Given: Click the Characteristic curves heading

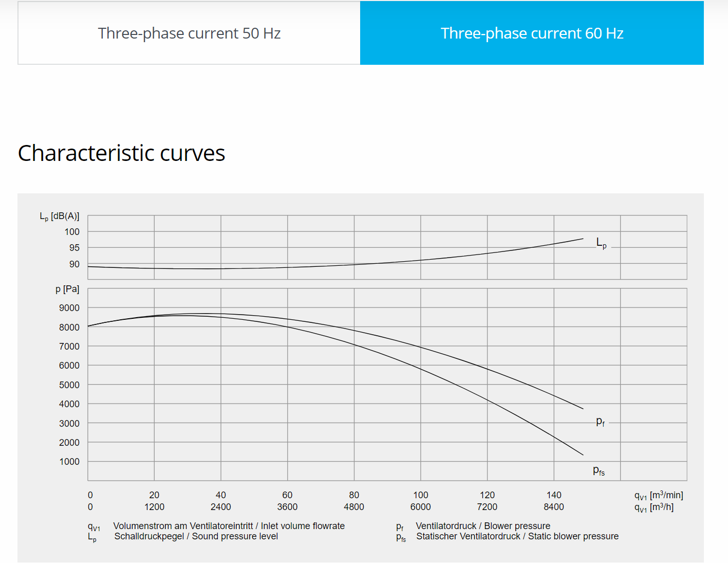Looking at the screenshot, I should [122, 153].
